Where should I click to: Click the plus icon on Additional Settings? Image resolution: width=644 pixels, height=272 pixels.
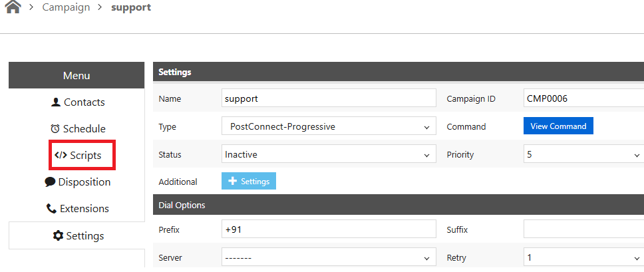[232, 181]
